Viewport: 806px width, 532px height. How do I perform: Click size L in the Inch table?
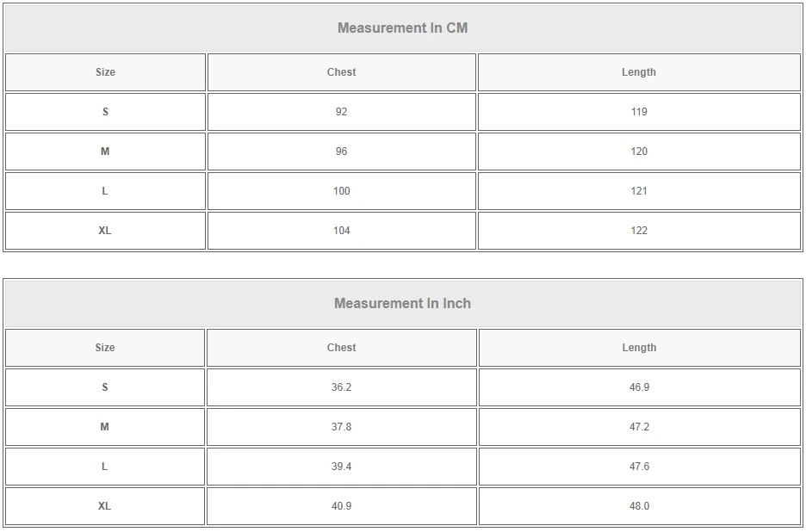tap(105, 467)
